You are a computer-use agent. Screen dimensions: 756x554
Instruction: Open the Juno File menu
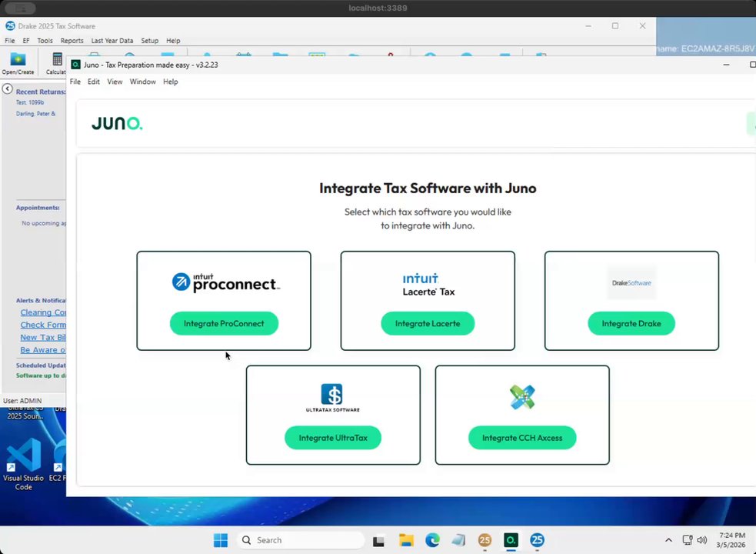[x=75, y=82]
